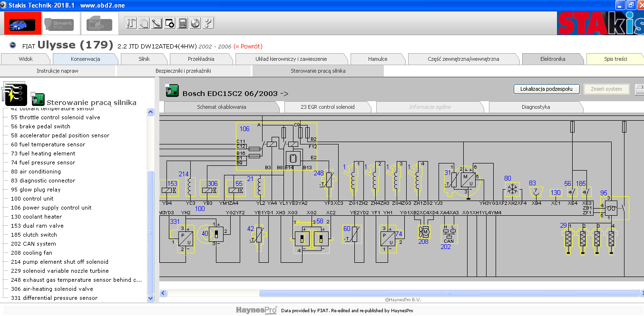Click the pencil notes toolbar icon
The height and width of the screenshot is (316, 644).
click(157, 23)
